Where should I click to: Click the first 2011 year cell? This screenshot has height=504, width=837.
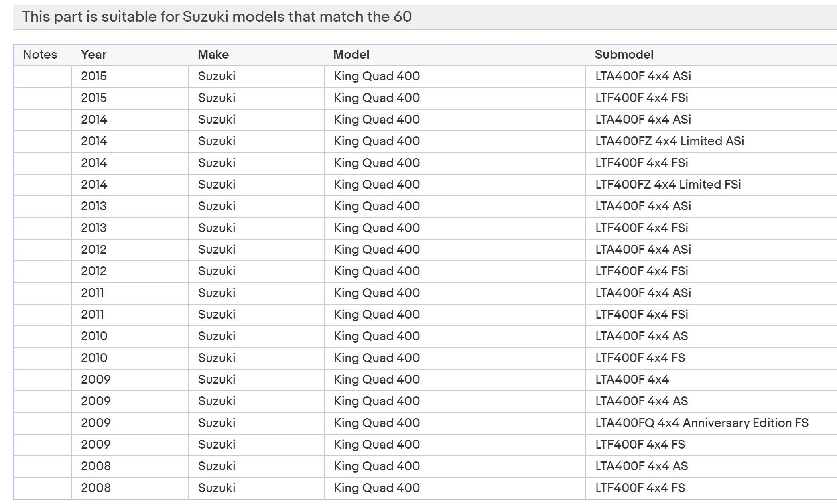click(x=92, y=293)
